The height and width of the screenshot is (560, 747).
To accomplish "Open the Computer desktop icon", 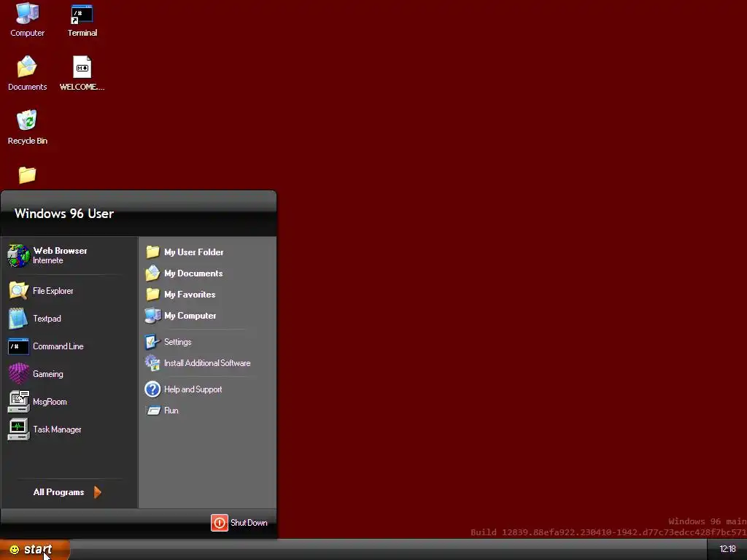I will (27, 20).
